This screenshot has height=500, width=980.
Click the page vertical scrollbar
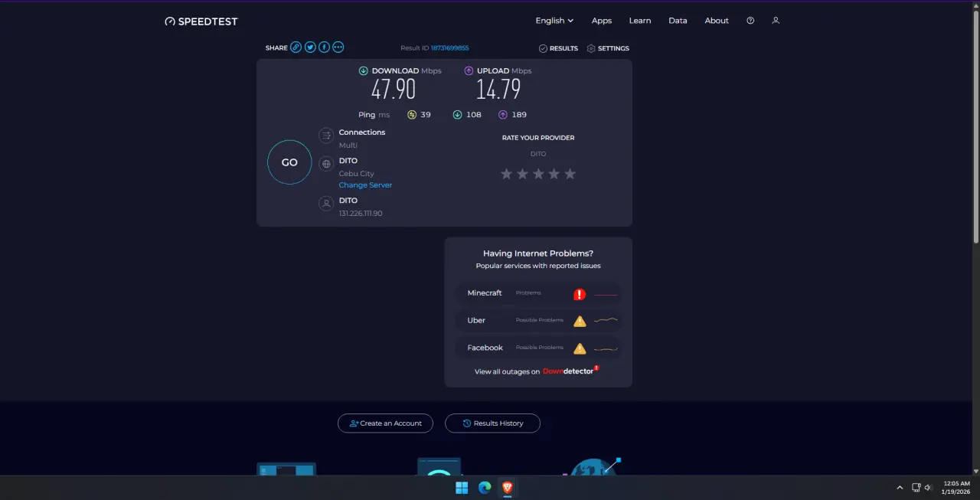(x=975, y=126)
